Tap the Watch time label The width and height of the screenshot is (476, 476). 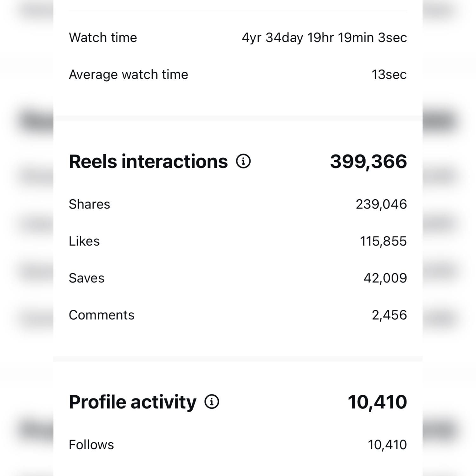tap(103, 37)
